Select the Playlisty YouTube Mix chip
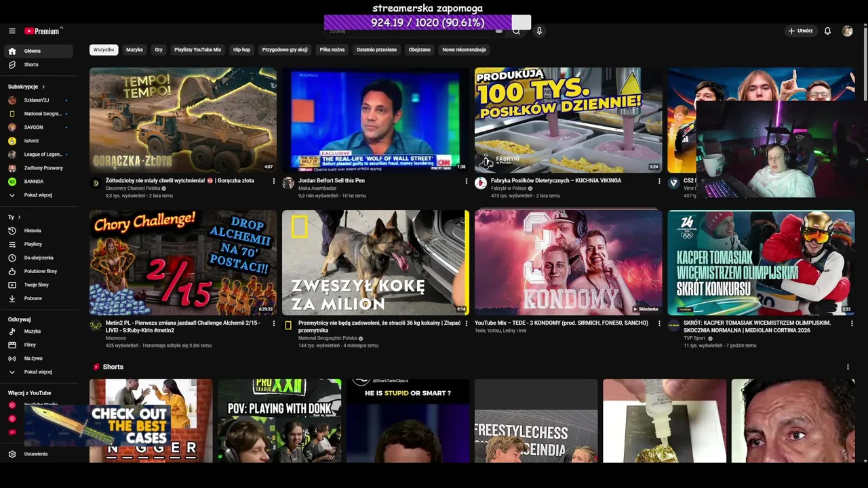This screenshot has width=868, height=488. [x=197, y=49]
